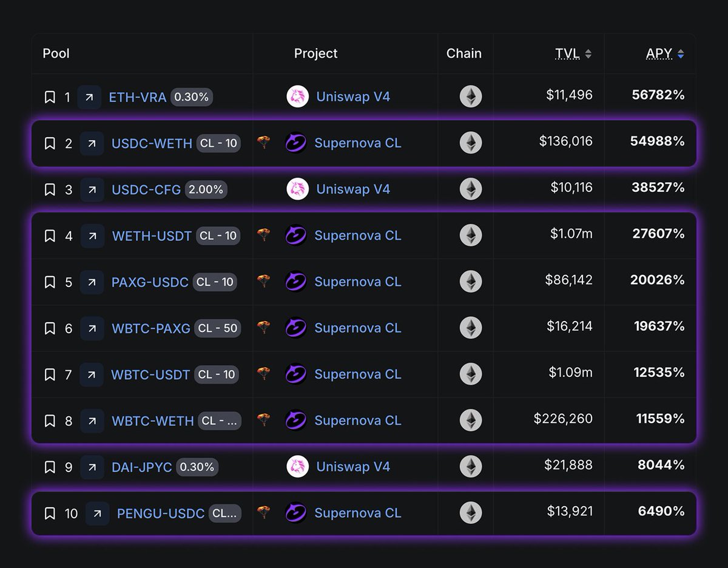Open external arrow icon for WBTC-PAXG
Screen dimensions: 728x568
point(92,328)
